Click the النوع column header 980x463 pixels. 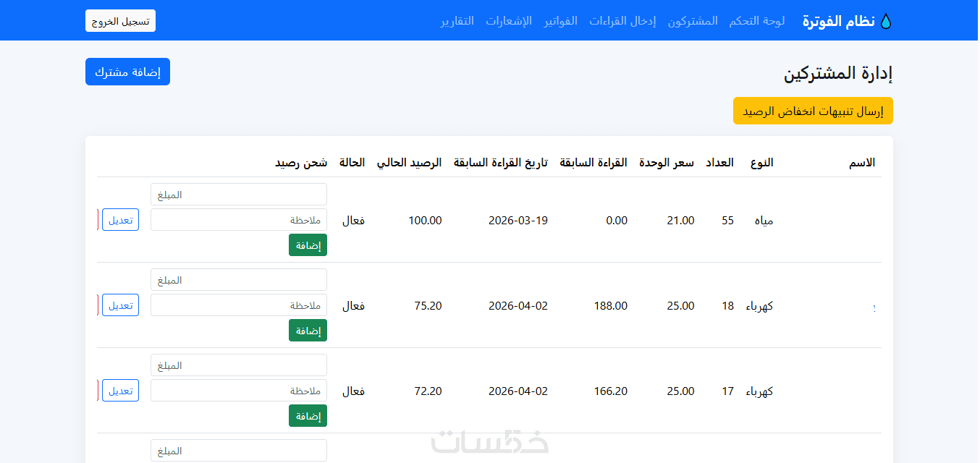(761, 163)
